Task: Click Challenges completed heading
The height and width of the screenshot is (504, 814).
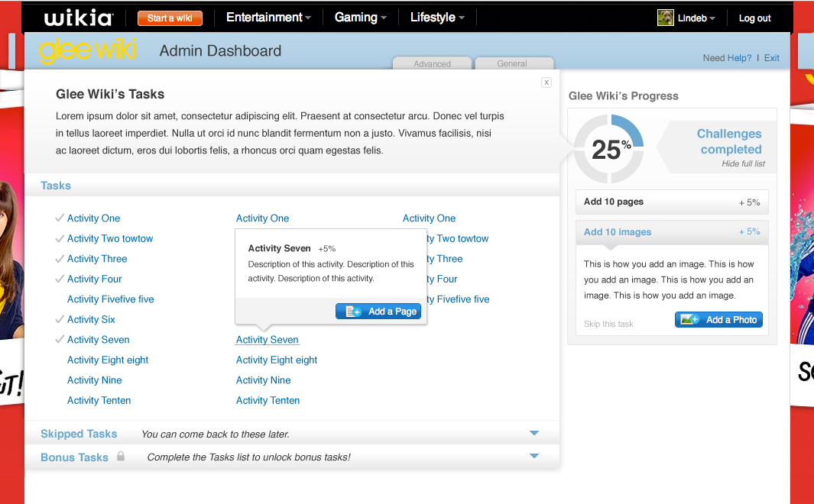Action: (729, 141)
